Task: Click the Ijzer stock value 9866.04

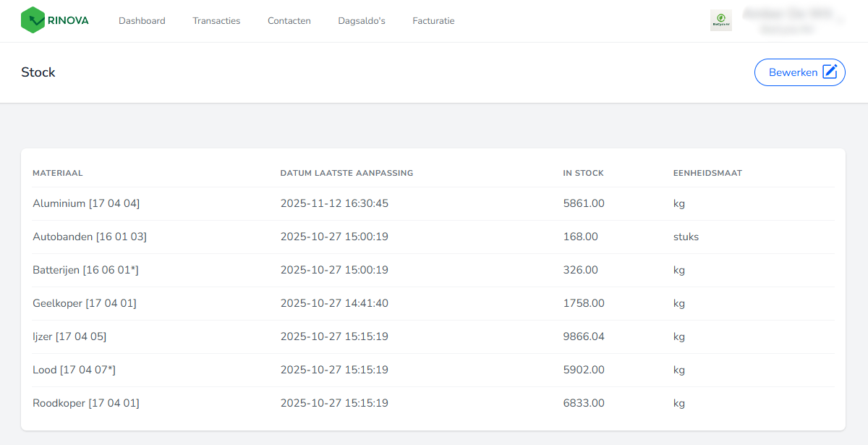Action: 584,336
